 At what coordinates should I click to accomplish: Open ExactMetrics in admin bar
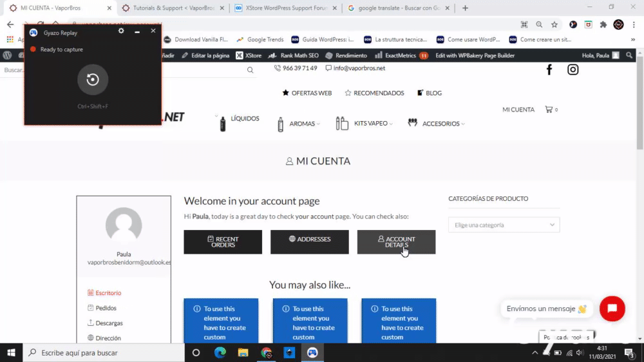coord(401,55)
